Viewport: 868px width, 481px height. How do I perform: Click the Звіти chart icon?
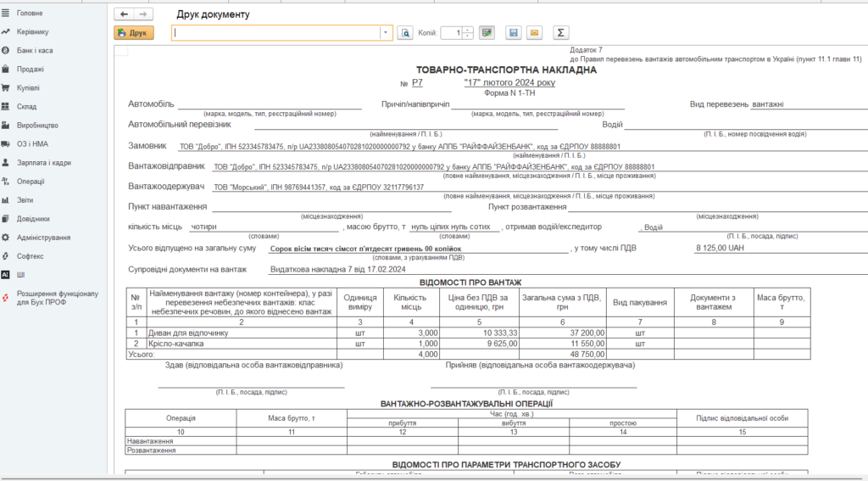pyautogui.click(x=6, y=200)
